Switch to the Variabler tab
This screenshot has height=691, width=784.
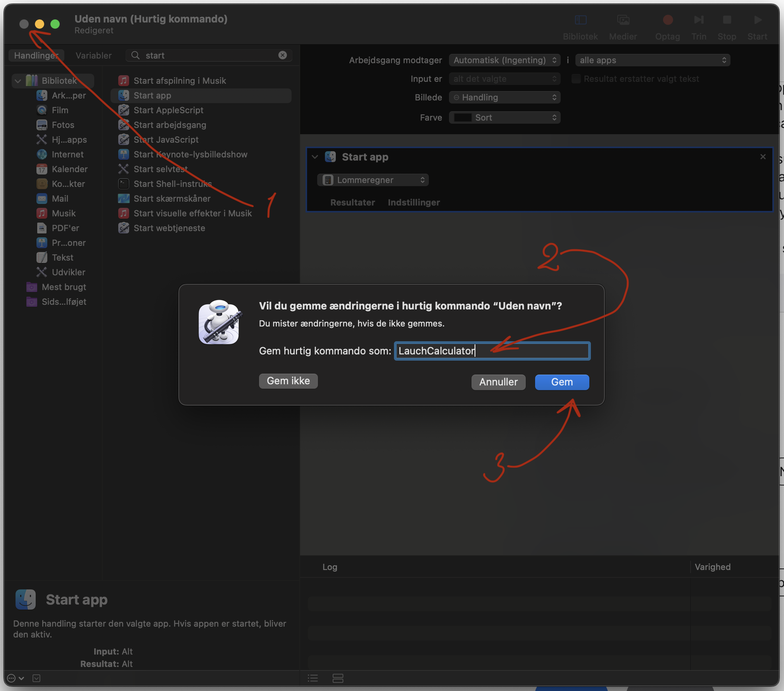[93, 55]
